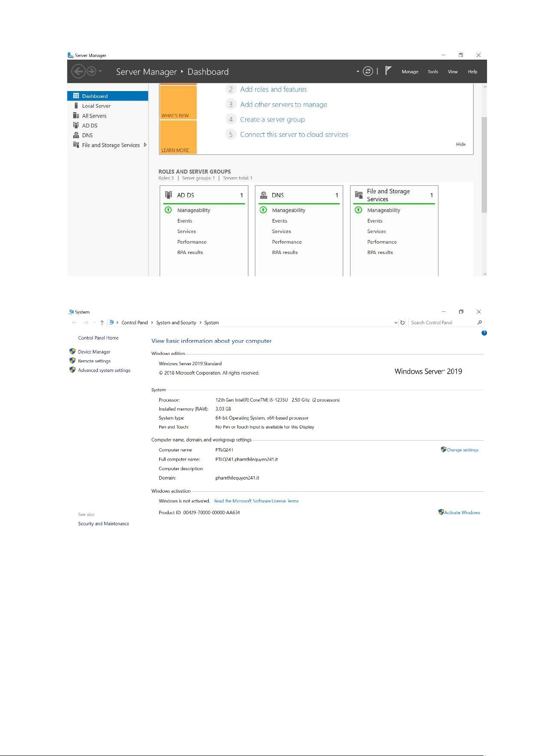Open the LEARN MORE orange tile
This screenshot has width=535, height=756.
[x=178, y=137]
